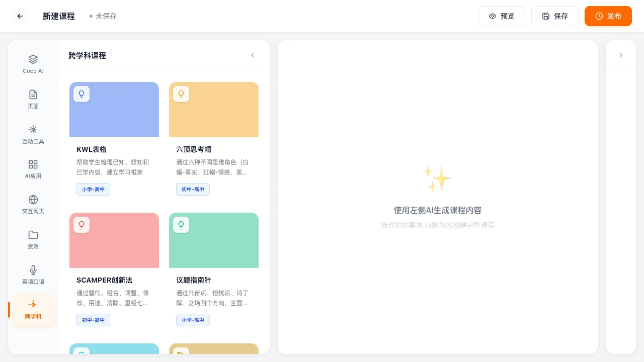
Task: Click the back arrow icon
Action: pos(20,16)
